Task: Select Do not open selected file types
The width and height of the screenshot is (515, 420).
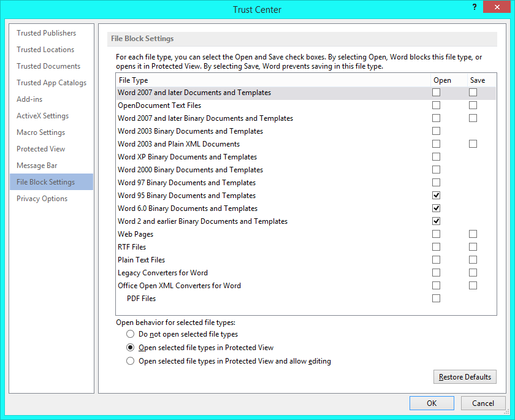Action: point(131,334)
